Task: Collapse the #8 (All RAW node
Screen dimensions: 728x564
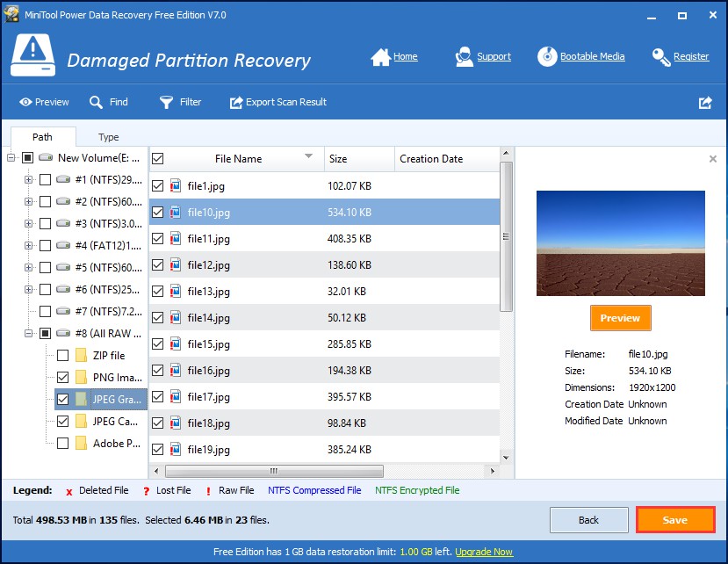Action: click(28, 333)
